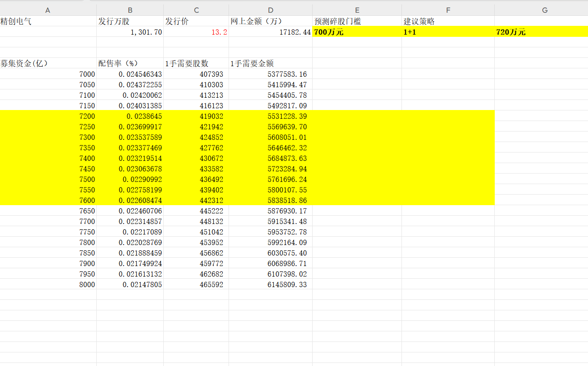Select the highlighted cell 5838518.86

(x=271, y=200)
